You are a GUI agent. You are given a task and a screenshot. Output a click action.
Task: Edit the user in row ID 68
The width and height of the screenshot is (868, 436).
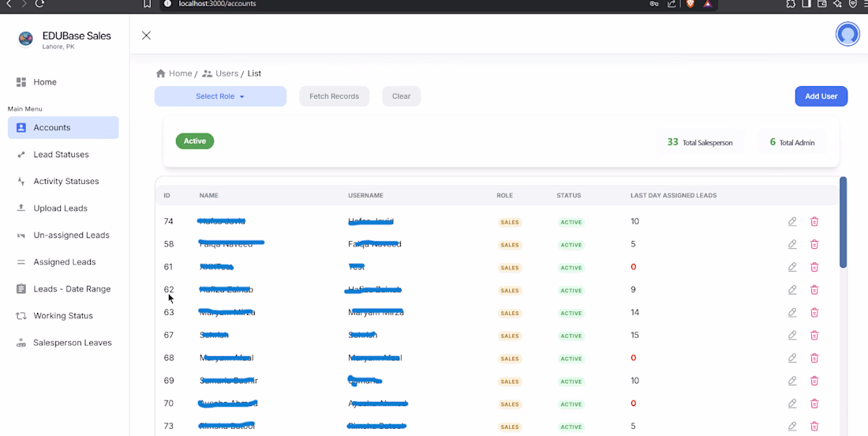click(792, 358)
